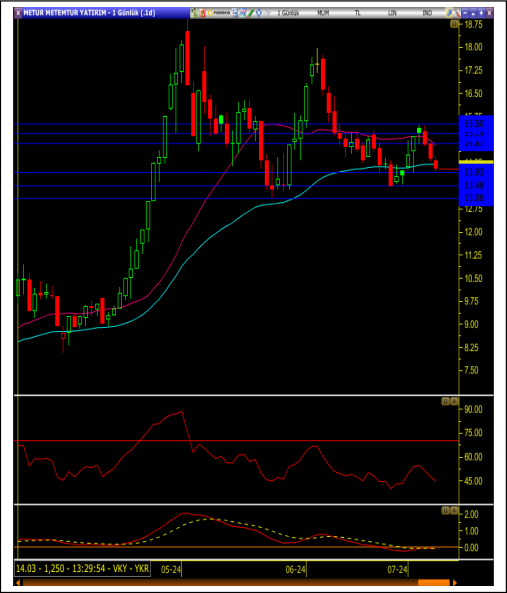507x593 pixels.
Task: Click the left arrow of the time scrollbar
Action: pyautogui.click(x=18, y=582)
